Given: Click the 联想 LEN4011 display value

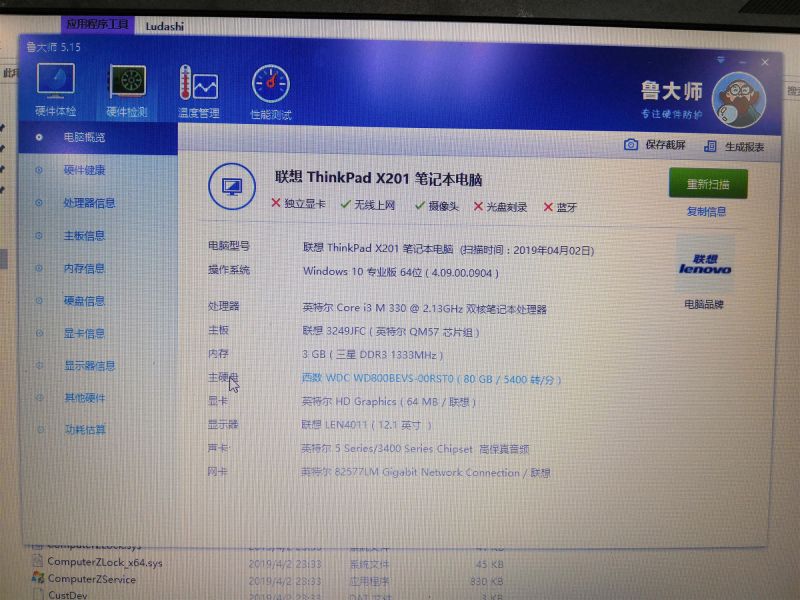Looking at the screenshot, I should pyautogui.click(x=366, y=424).
